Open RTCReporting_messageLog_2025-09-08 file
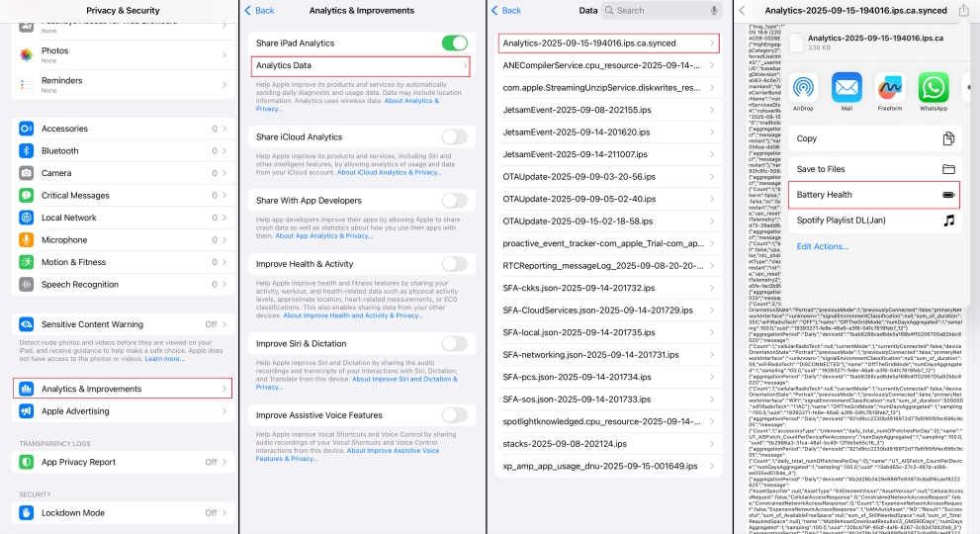Screen dimensions: 980x534 tap(608, 266)
